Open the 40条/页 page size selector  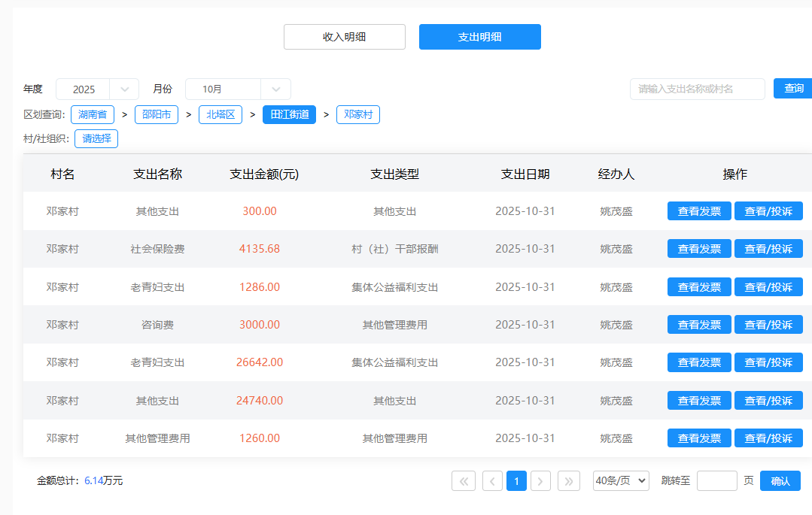tap(621, 480)
